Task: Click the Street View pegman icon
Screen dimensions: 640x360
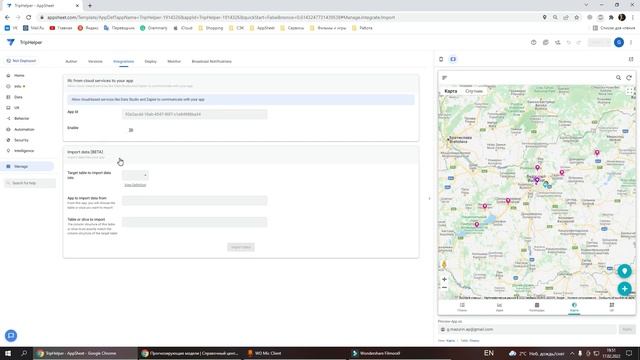Action: 444,265
